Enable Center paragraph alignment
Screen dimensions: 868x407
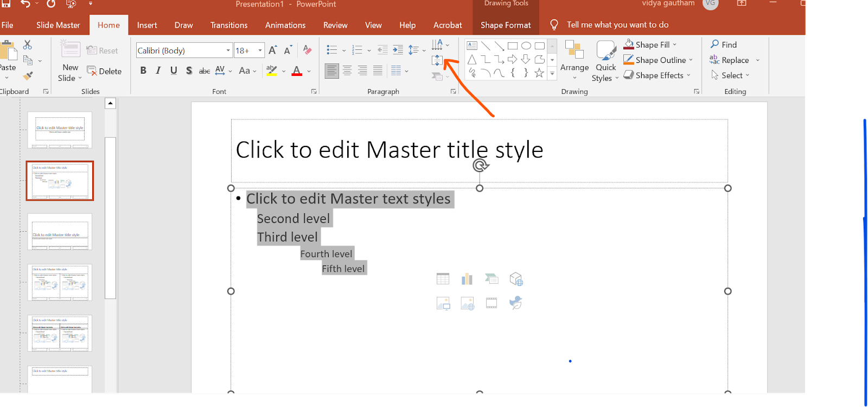pyautogui.click(x=347, y=71)
